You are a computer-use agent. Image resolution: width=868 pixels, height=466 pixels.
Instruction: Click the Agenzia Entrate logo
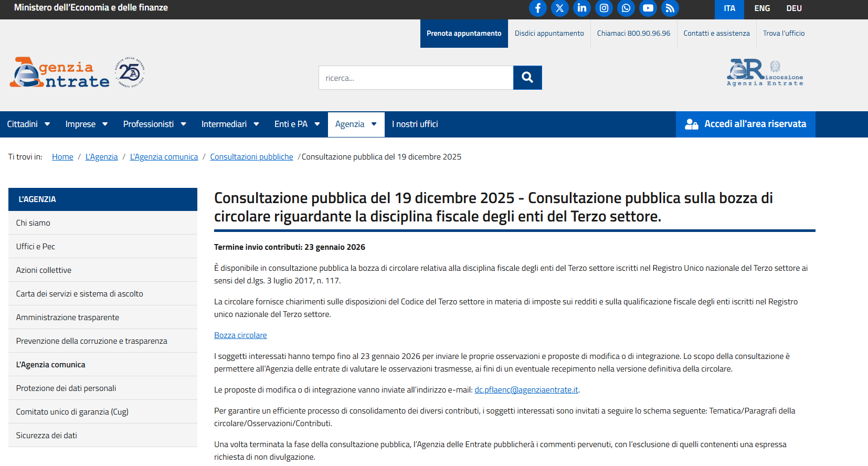[60, 73]
